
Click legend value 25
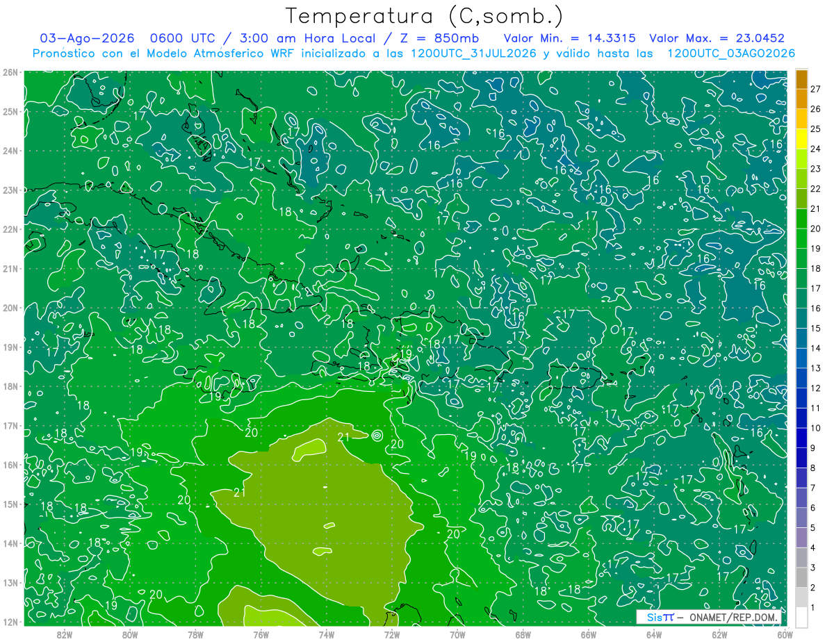pos(816,129)
